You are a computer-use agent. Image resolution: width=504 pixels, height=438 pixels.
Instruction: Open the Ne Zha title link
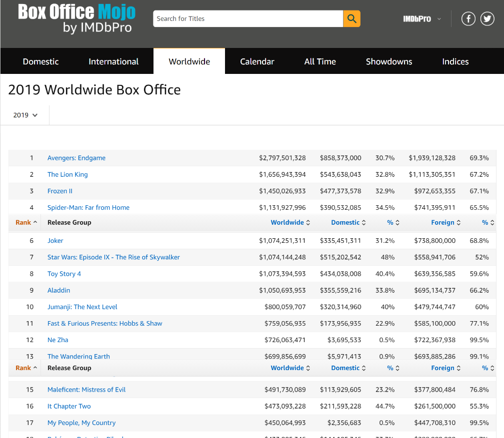pos(58,340)
